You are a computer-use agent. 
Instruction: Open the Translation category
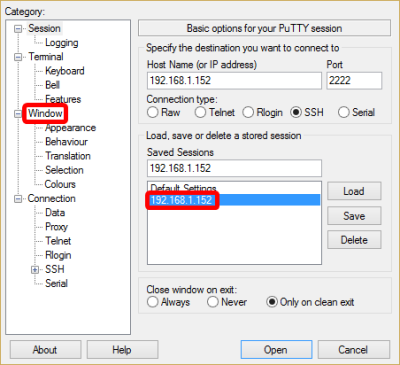pos(68,156)
